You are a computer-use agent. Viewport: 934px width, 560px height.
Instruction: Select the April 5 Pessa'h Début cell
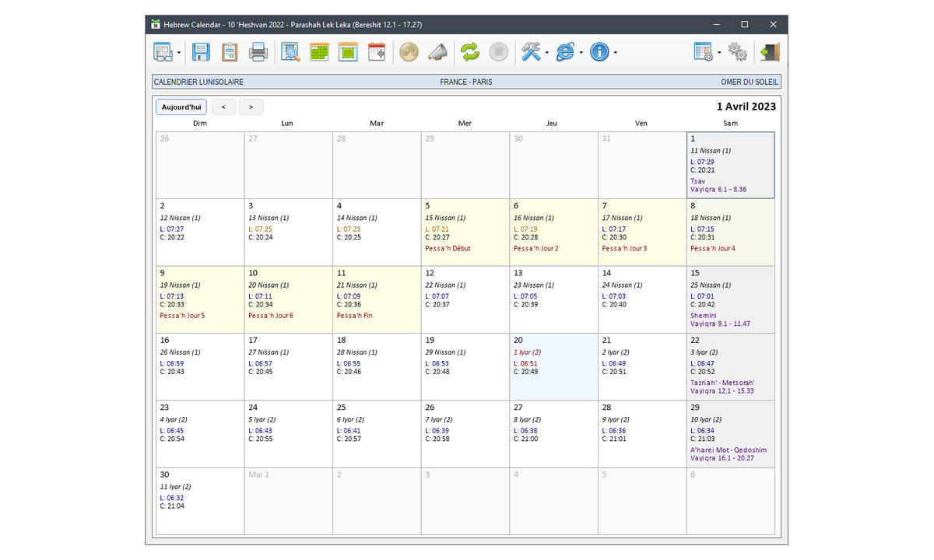[x=465, y=233]
